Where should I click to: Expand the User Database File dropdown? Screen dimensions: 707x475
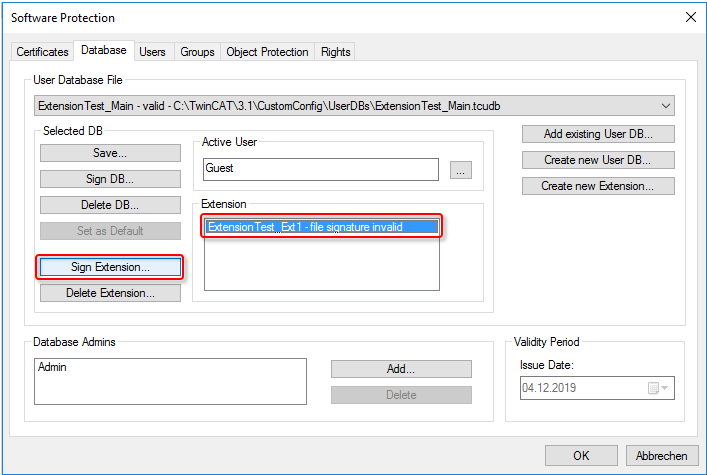[666, 106]
